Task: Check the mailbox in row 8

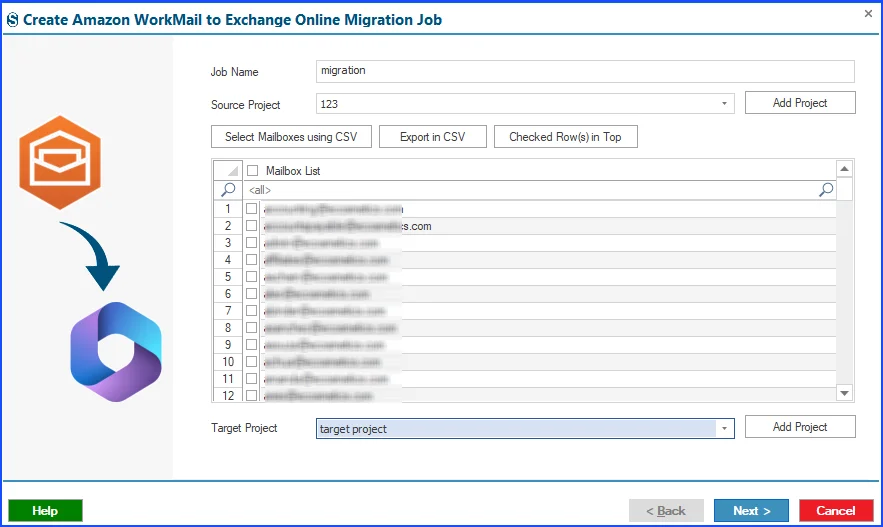Action: pyautogui.click(x=252, y=328)
